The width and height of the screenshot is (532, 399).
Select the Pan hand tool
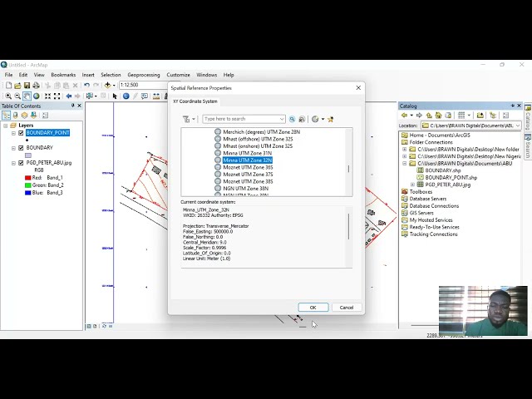[x=27, y=96]
